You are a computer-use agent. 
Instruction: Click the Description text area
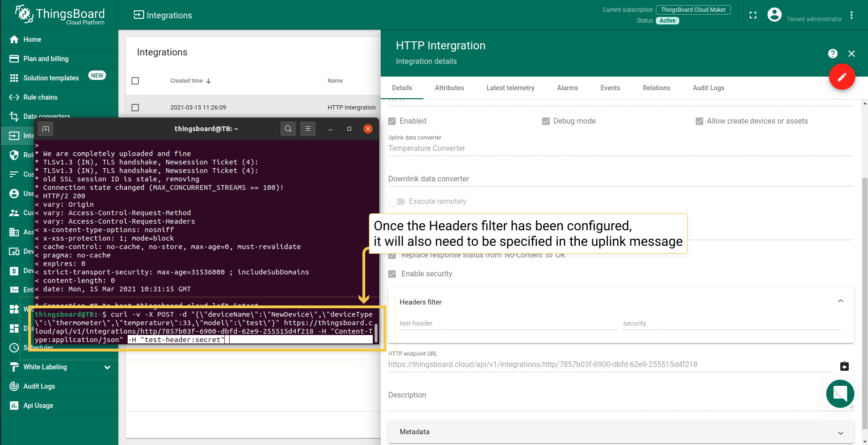621,396
